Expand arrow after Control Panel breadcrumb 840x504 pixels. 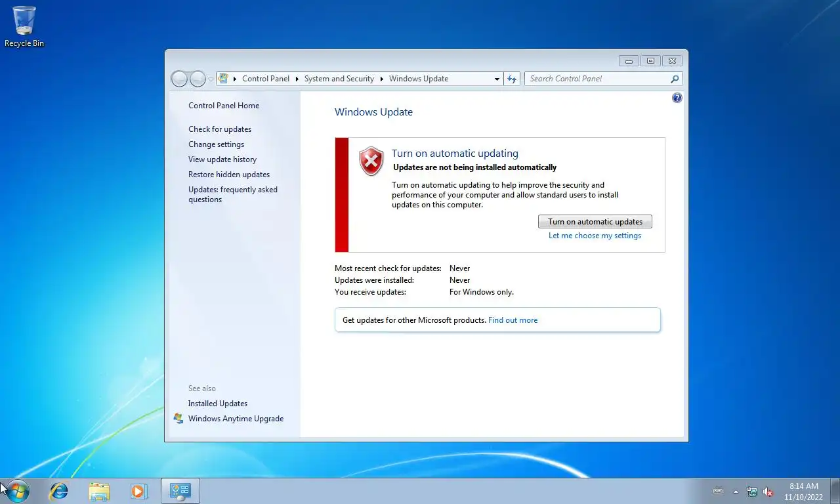tap(297, 79)
